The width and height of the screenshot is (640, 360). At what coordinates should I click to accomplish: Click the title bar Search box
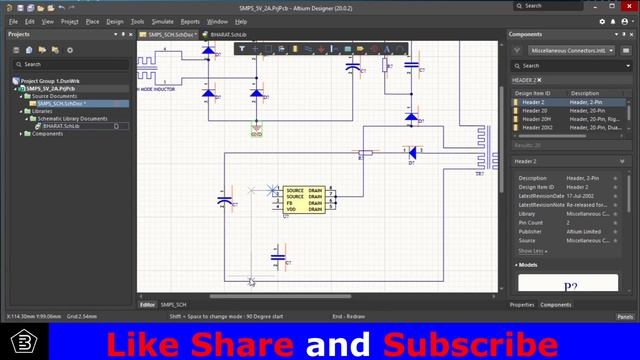[548, 6]
